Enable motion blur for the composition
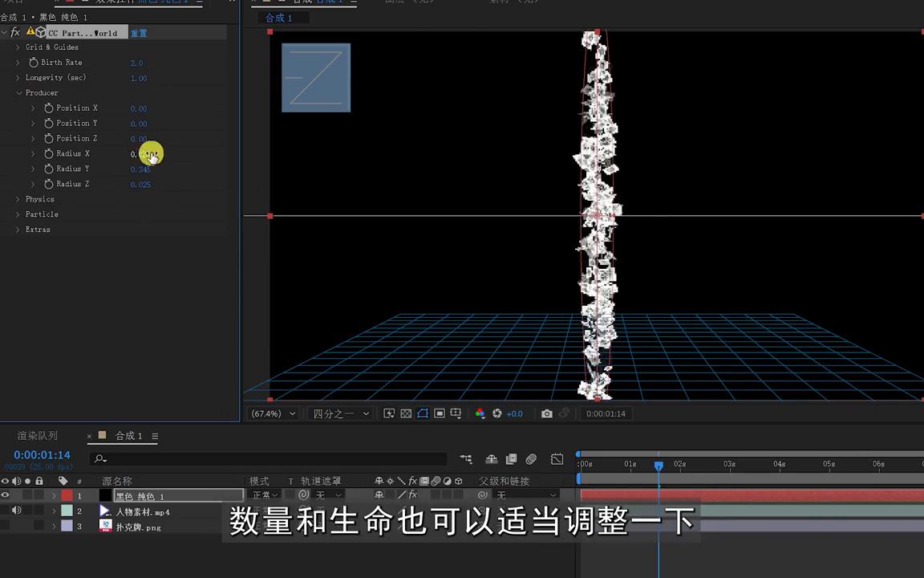Viewport: 924px width, 578px height. [531, 459]
